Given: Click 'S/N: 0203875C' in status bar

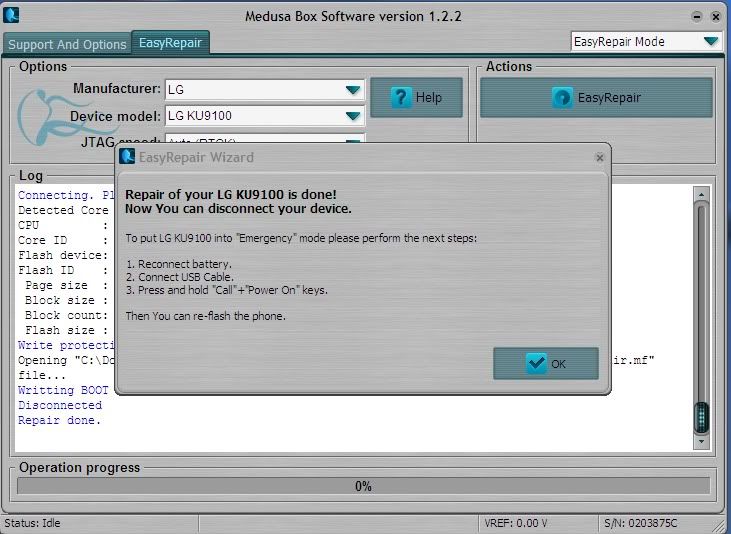Looking at the screenshot, I should click(641, 523).
